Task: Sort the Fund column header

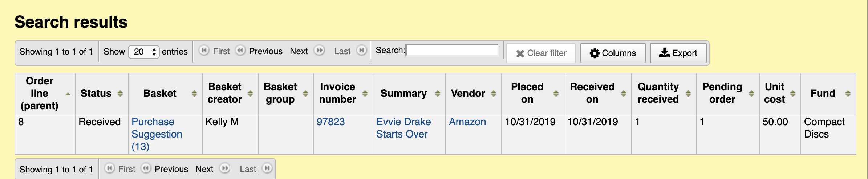Action: 848,94
